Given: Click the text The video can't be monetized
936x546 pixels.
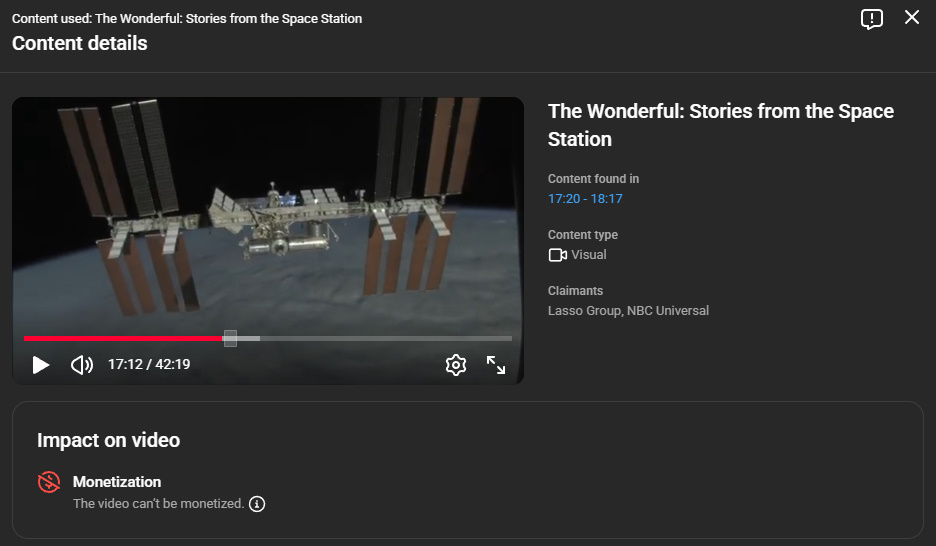Looking at the screenshot, I should click(158, 504).
